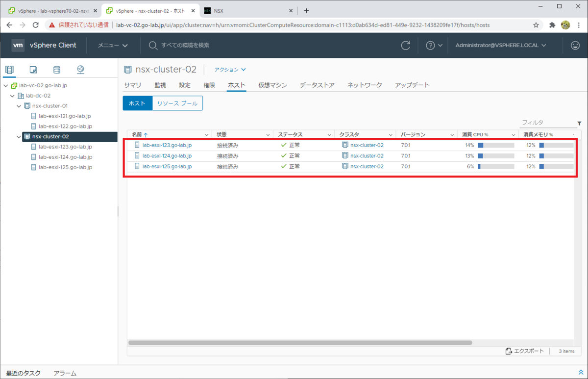Bookmark page with star icon
The height and width of the screenshot is (379, 588).
pos(536,25)
